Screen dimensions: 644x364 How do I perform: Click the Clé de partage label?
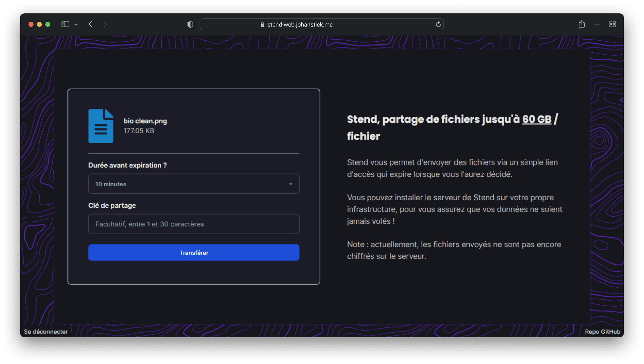pyautogui.click(x=112, y=206)
